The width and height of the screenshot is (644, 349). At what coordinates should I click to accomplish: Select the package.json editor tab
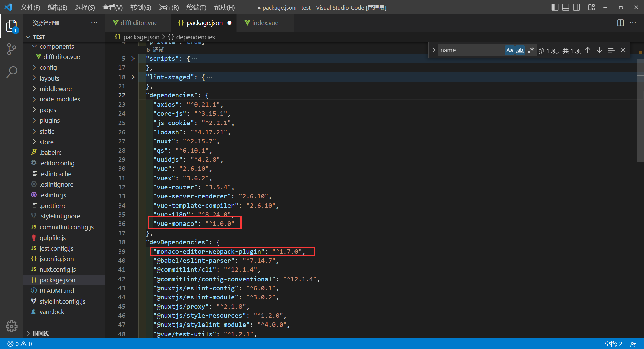tap(204, 23)
